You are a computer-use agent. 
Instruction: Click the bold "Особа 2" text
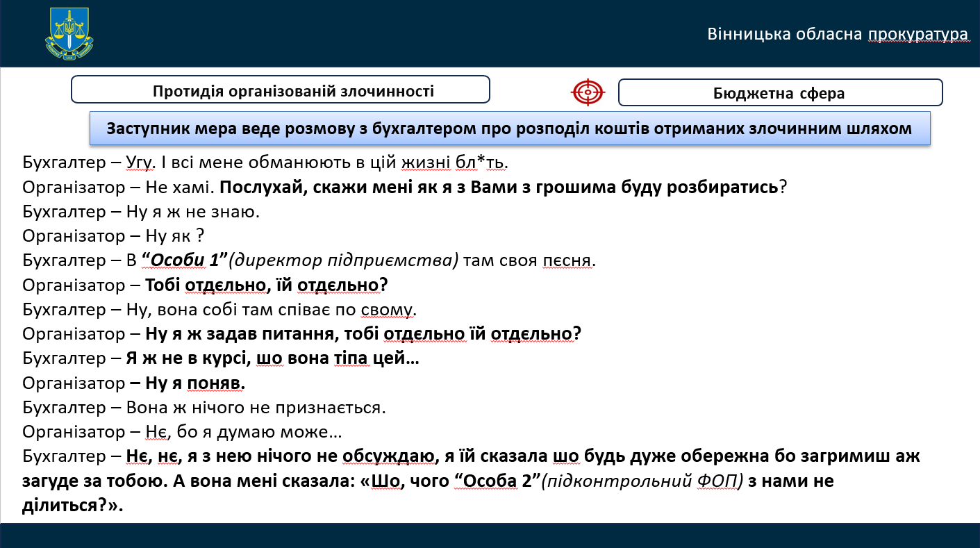[x=497, y=481]
